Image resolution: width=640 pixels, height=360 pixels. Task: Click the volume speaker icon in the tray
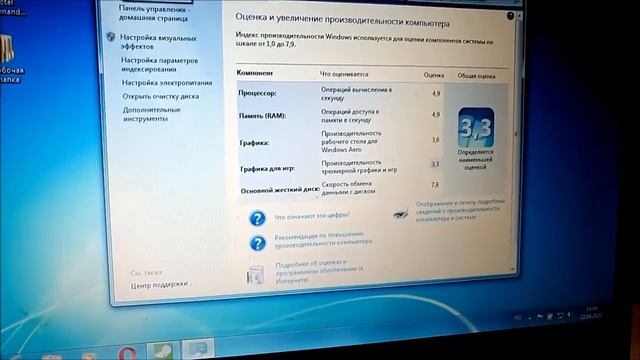click(570, 315)
